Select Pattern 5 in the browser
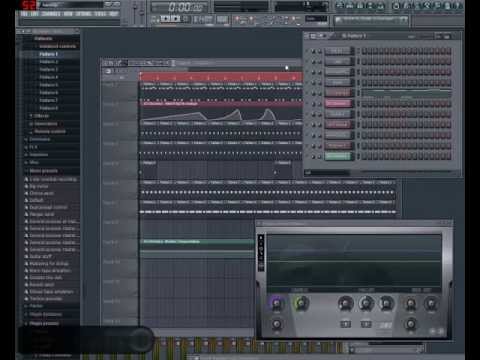The height and width of the screenshot is (360, 480). point(49,85)
